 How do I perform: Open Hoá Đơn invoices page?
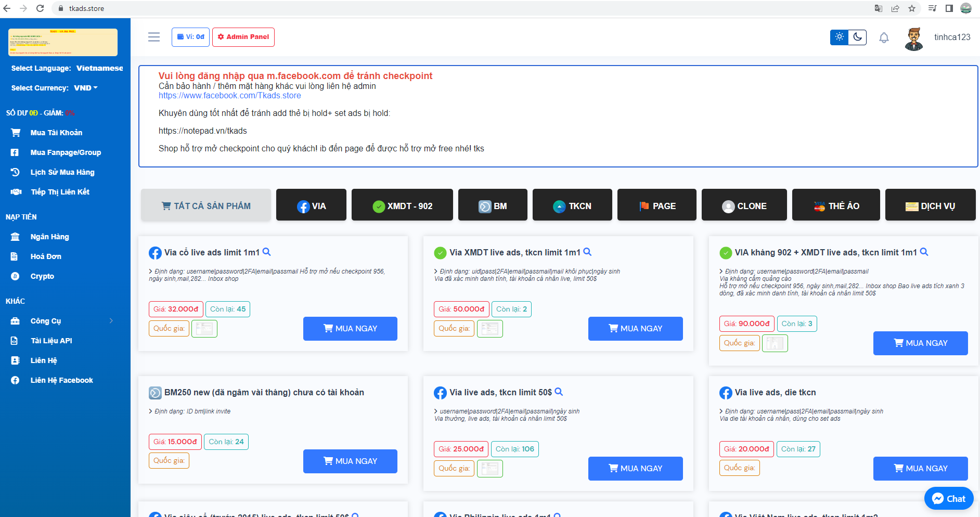(46, 256)
